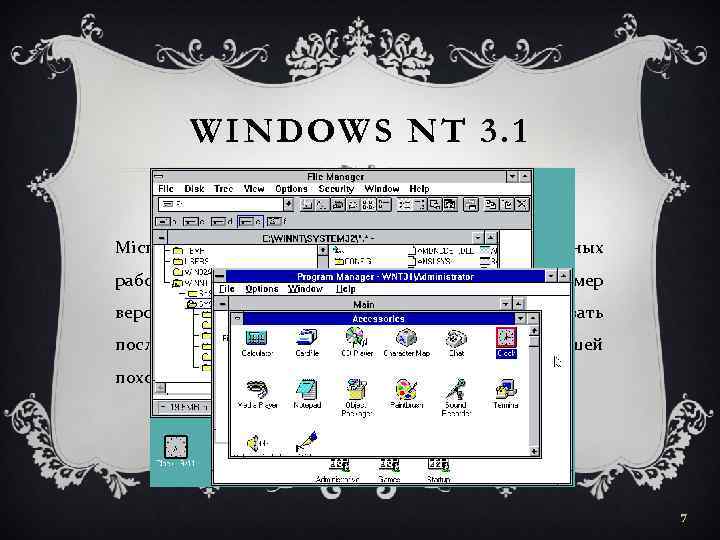Open Program Manager's Help menu
720x540 pixels.
[345, 289]
